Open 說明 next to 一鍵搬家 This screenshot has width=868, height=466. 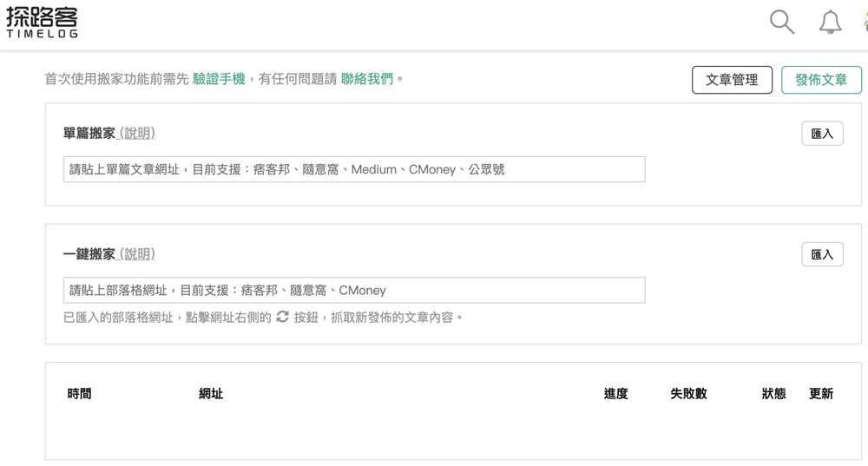click(137, 254)
